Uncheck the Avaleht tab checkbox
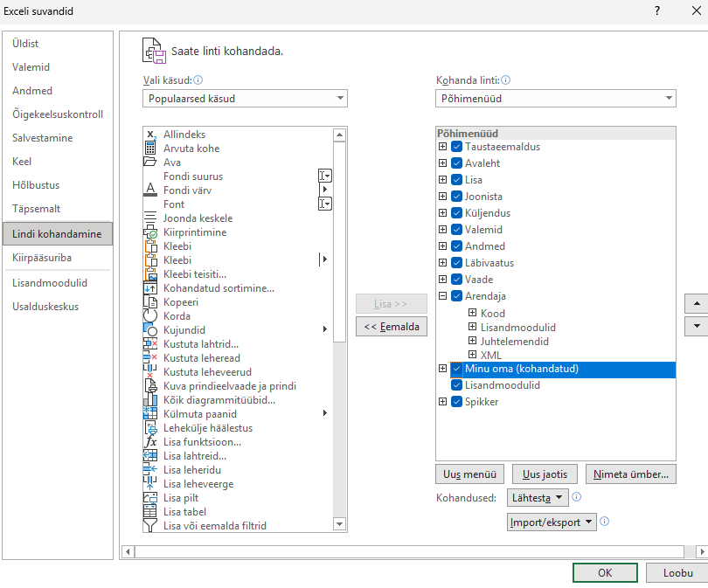This screenshot has width=708, height=588. pos(457,163)
